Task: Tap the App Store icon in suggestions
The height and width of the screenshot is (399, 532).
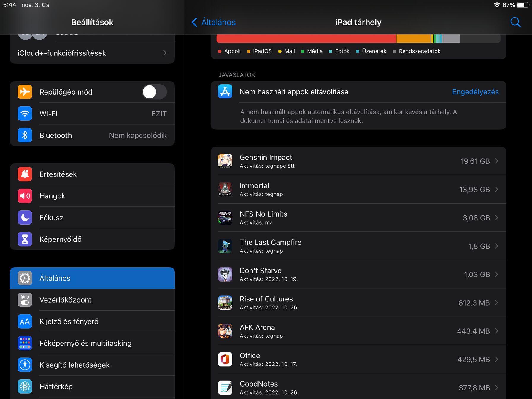Action: point(225,91)
